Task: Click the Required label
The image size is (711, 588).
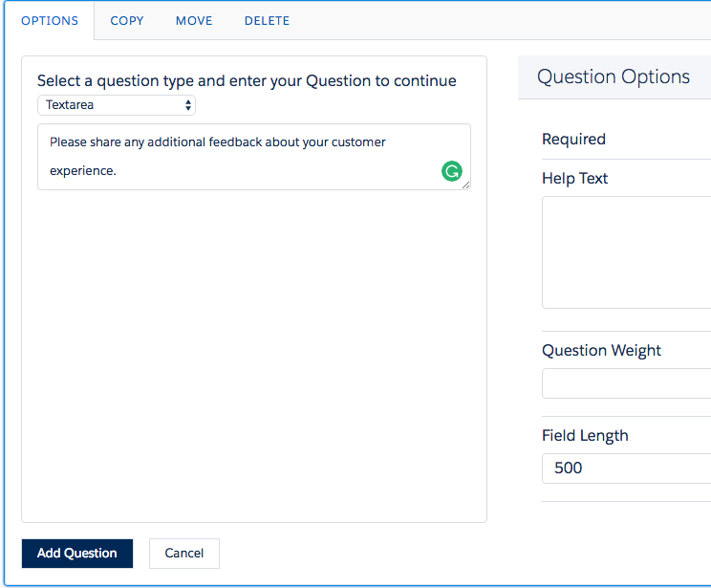Action: pos(573,139)
